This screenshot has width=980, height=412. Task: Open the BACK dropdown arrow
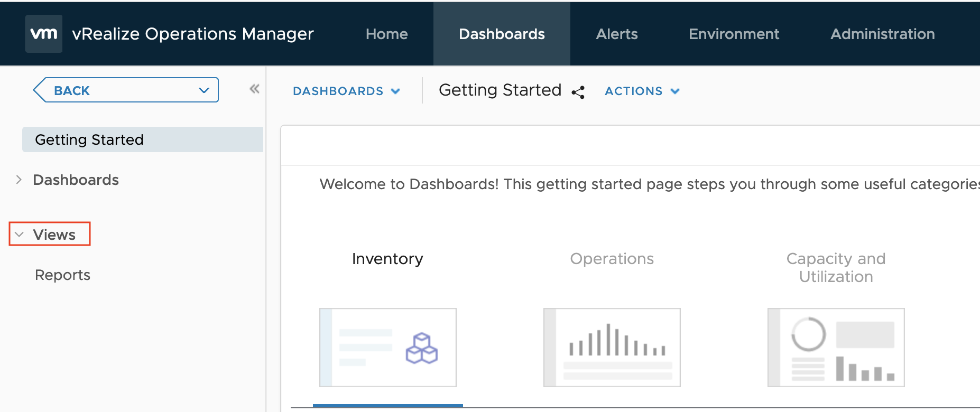point(204,90)
